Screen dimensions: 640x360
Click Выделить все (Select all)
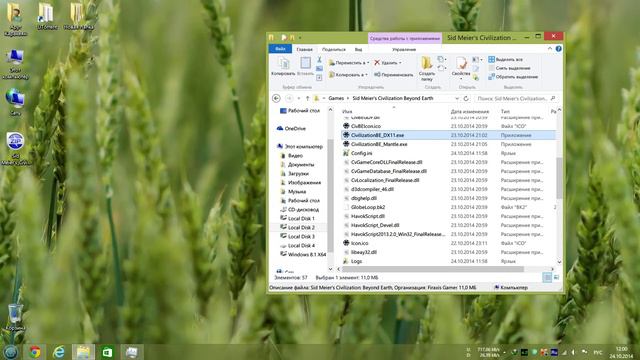pyautogui.click(x=505, y=60)
